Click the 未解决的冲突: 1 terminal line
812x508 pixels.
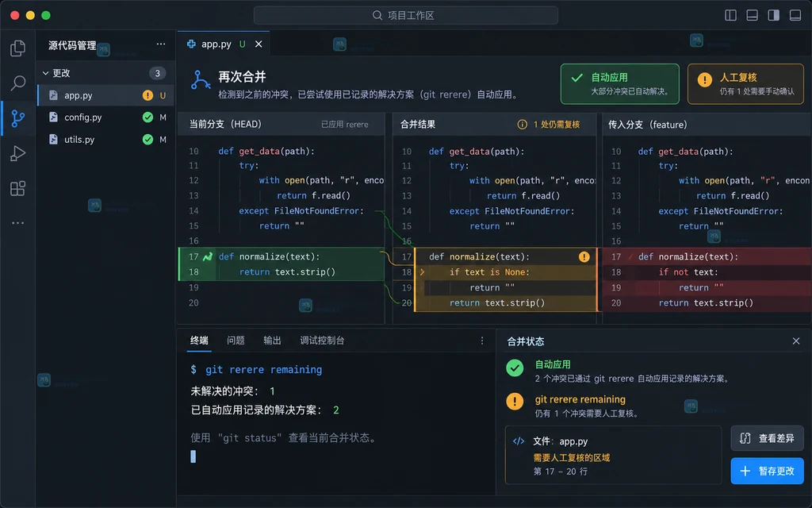(232, 391)
